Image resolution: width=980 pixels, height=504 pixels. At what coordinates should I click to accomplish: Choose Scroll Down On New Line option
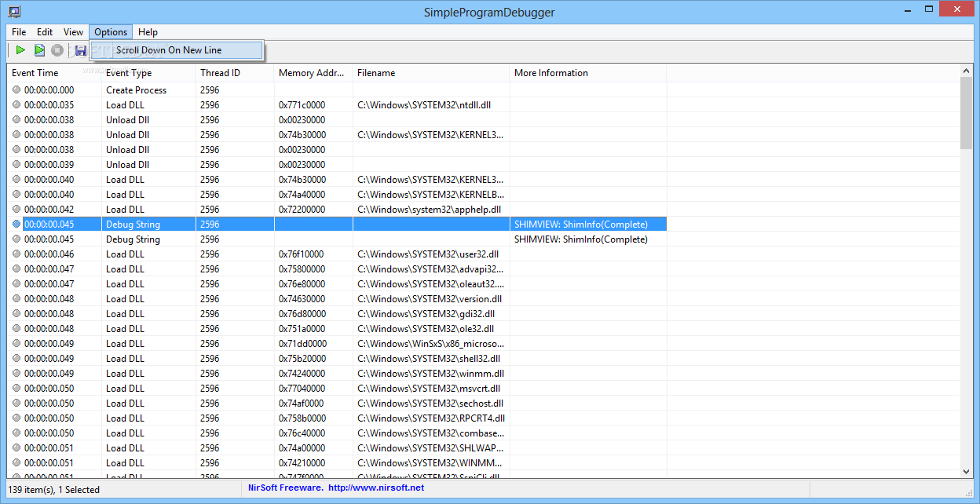coord(177,50)
